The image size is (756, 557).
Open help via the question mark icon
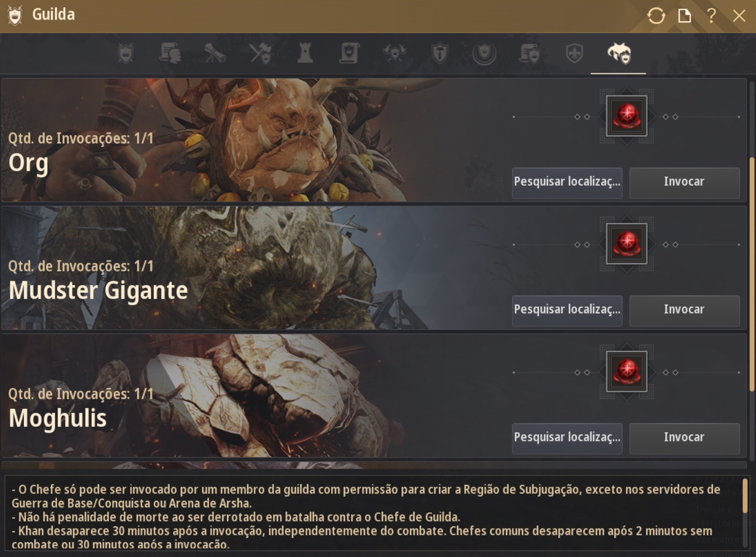(x=711, y=15)
